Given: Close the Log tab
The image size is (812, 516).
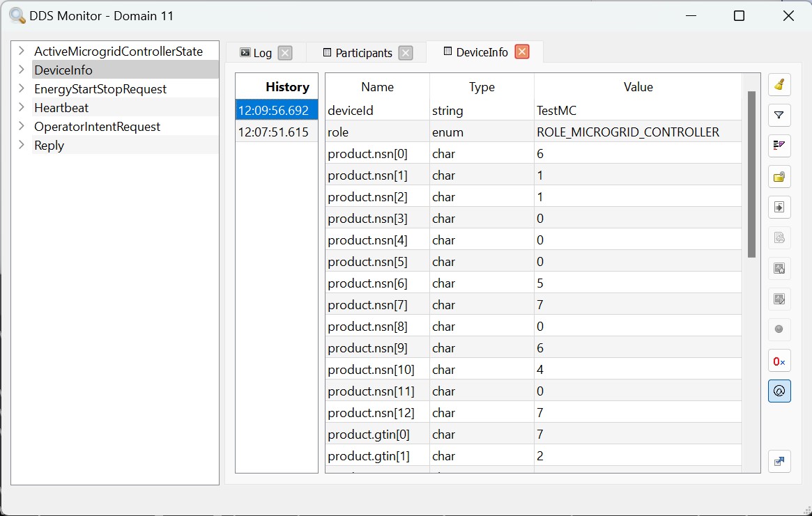Looking at the screenshot, I should (x=284, y=53).
